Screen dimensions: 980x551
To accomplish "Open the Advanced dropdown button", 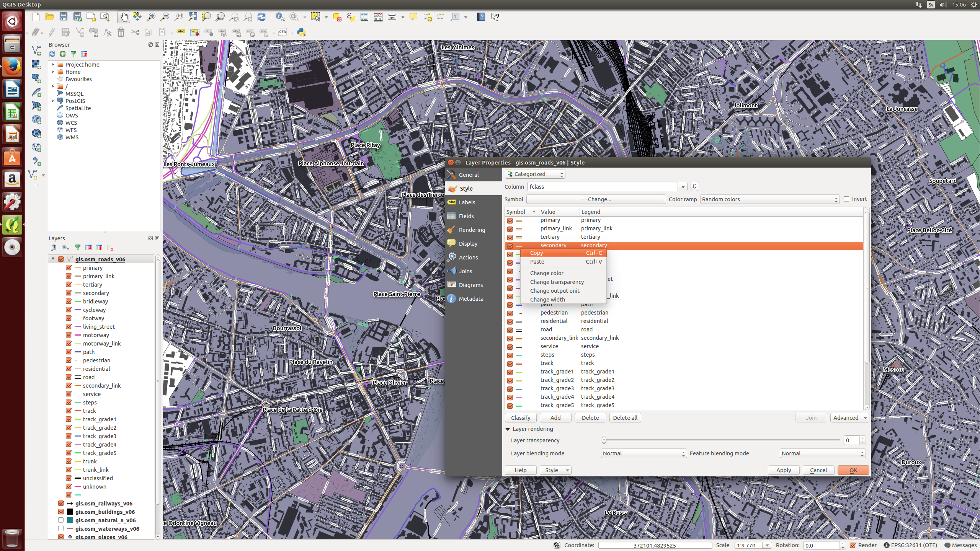I will click(849, 418).
